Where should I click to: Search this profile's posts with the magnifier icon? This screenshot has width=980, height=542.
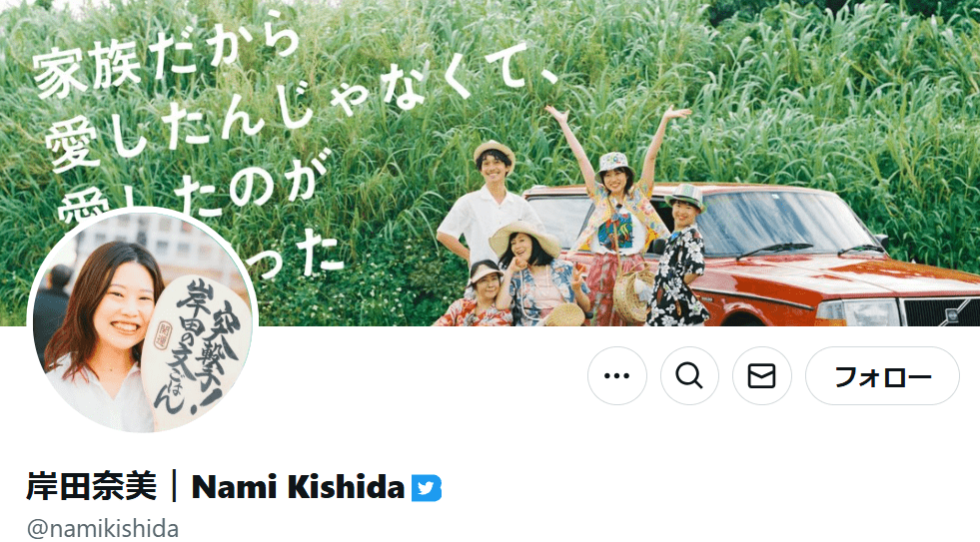point(689,376)
